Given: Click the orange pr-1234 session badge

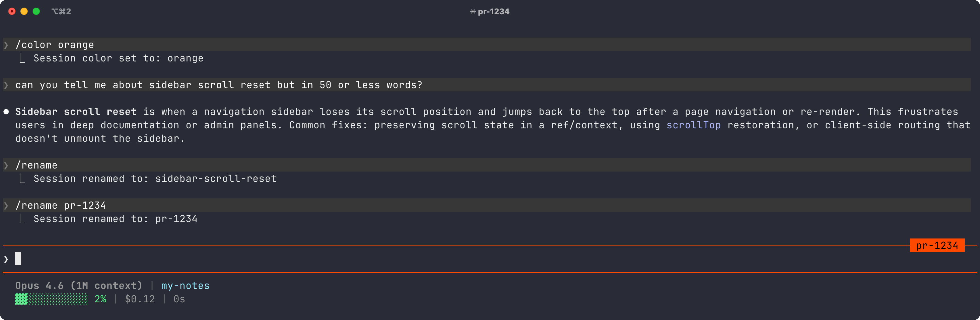Looking at the screenshot, I should click(x=937, y=245).
